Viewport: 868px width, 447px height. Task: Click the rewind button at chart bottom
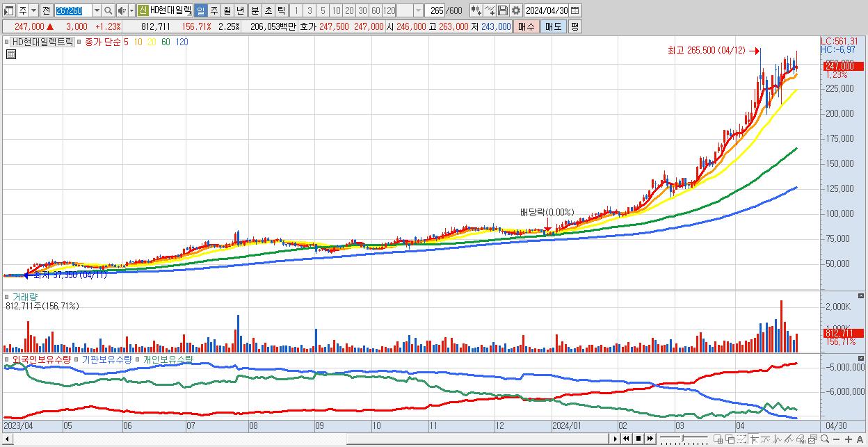pyautogui.click(x=626, y=439)
